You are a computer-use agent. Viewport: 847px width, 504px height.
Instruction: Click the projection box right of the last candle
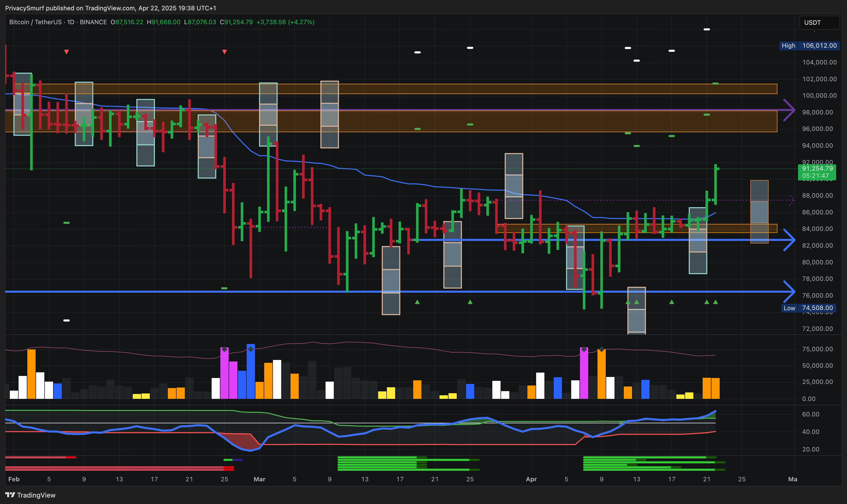[759, 212]
